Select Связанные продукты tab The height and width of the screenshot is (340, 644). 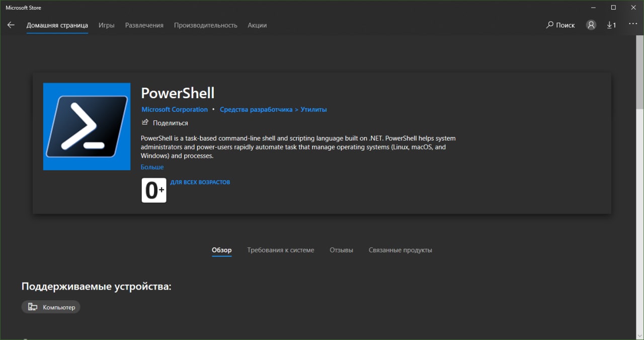(x=400, y=250)
